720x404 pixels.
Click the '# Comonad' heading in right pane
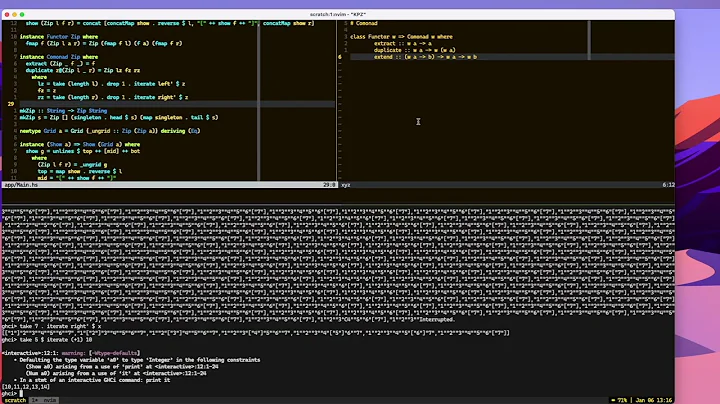[x=364, y=23]
